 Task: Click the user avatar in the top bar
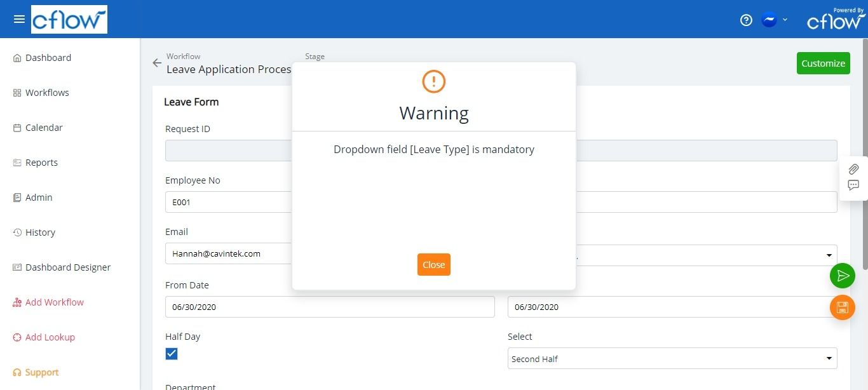tap(768, 20)
